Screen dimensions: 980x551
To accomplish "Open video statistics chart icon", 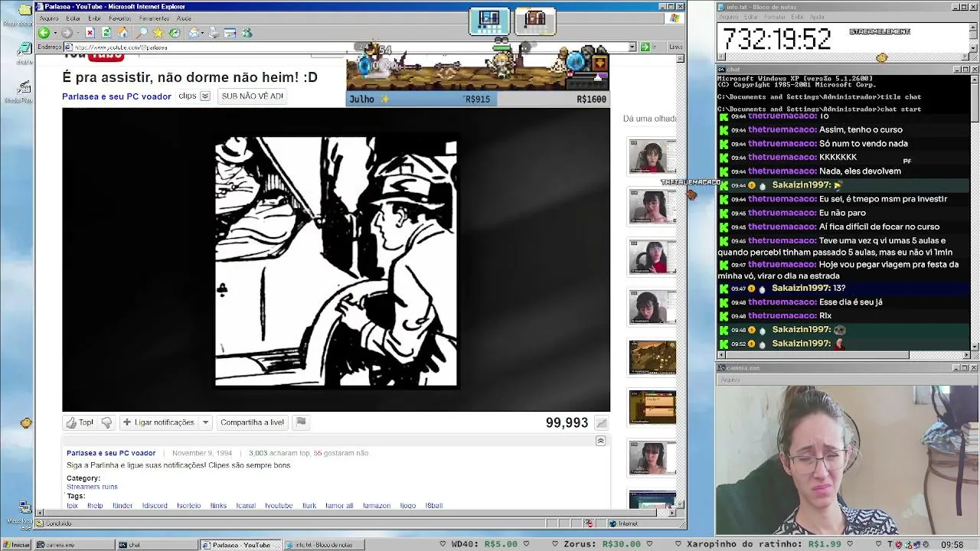I will (602, 423).
